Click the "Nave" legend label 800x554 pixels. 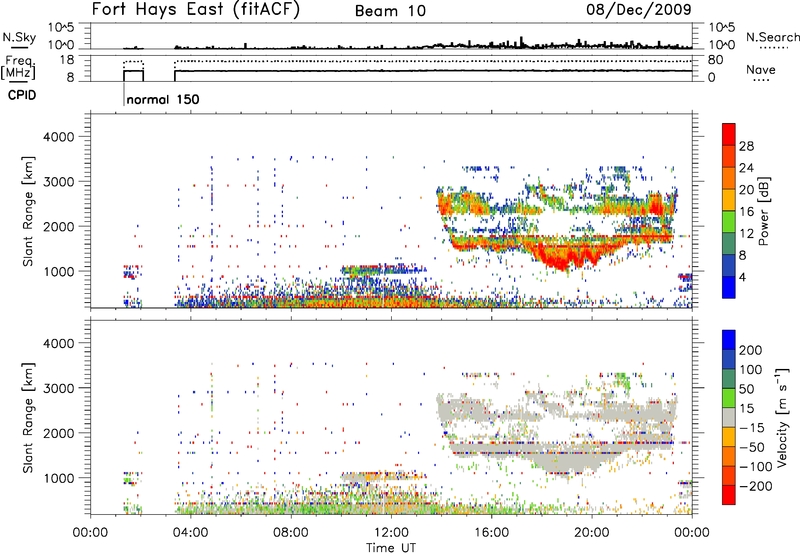tap(761, 69)
